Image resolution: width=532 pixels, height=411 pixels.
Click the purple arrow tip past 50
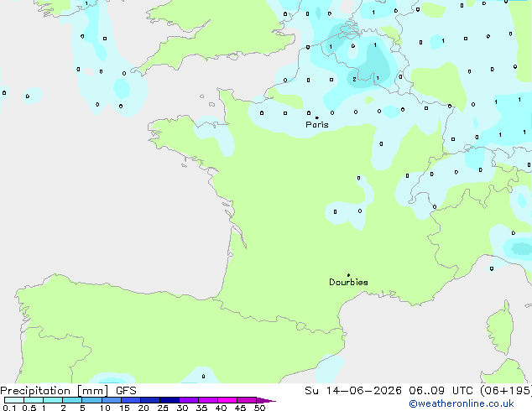(x=266, y=400)
